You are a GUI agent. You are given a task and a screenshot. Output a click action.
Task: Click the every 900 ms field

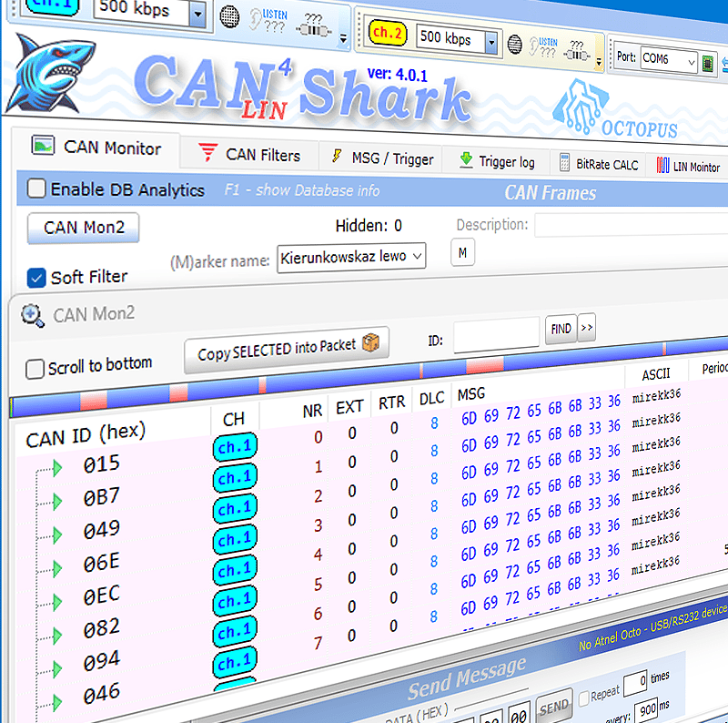pos(648,709)
